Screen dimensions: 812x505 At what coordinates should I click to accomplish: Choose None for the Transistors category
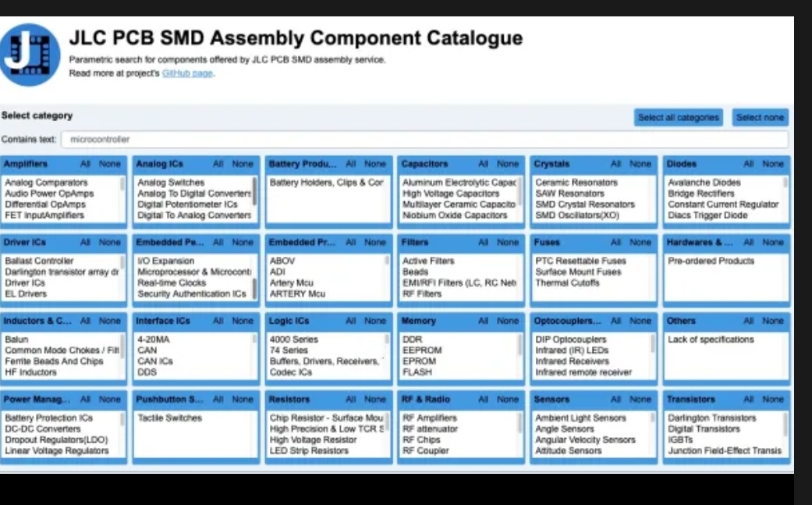pos(773,400)
